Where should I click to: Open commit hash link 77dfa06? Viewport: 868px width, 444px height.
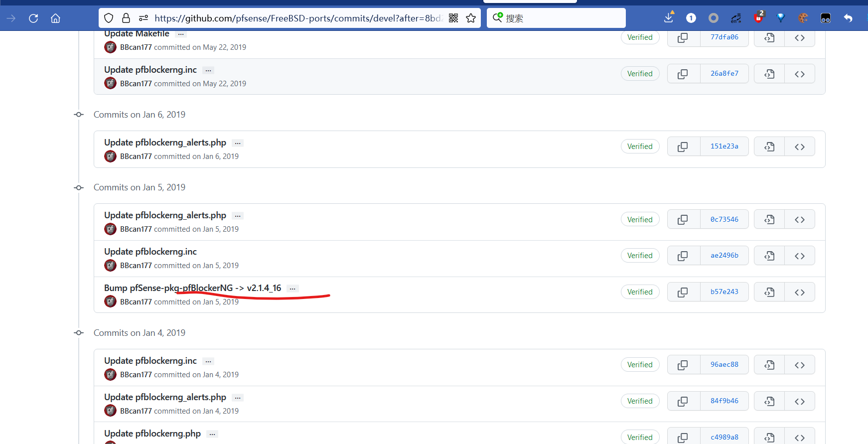click(724, 37)
